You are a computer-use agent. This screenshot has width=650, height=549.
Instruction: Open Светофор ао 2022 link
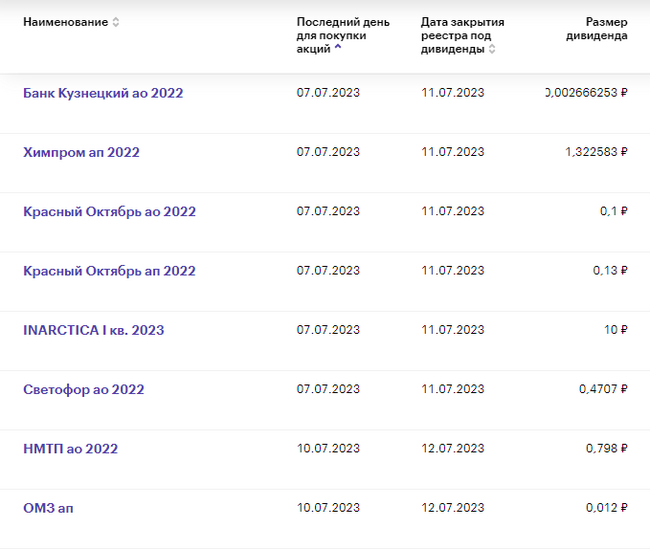84,389
